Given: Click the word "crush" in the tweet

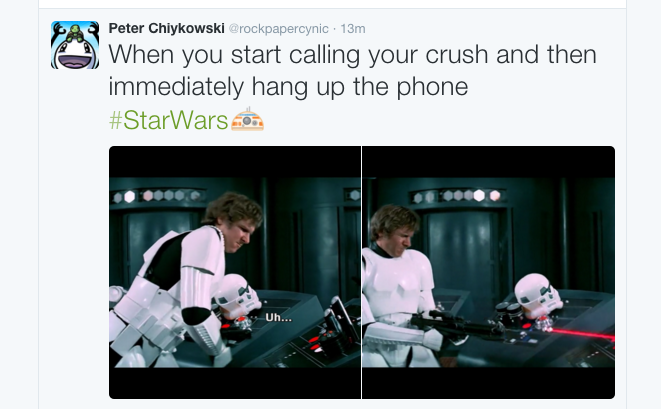Looking at the screenshot, I should (457, 55).
